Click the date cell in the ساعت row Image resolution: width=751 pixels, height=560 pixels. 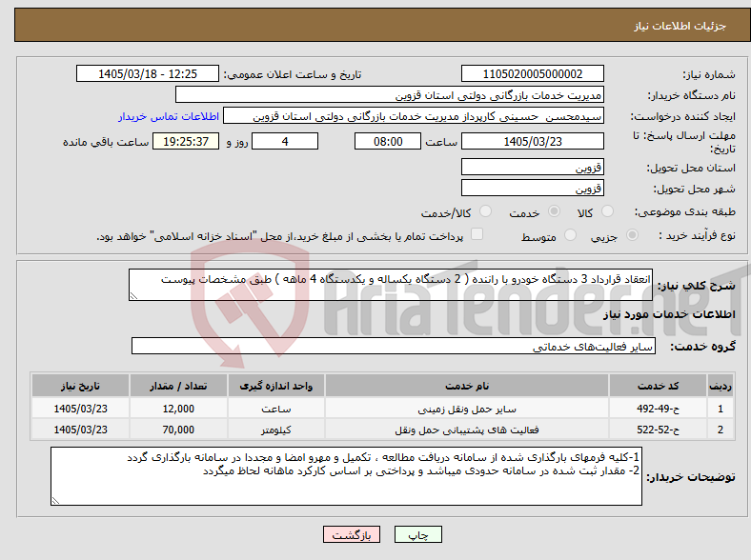click(80, 409)
